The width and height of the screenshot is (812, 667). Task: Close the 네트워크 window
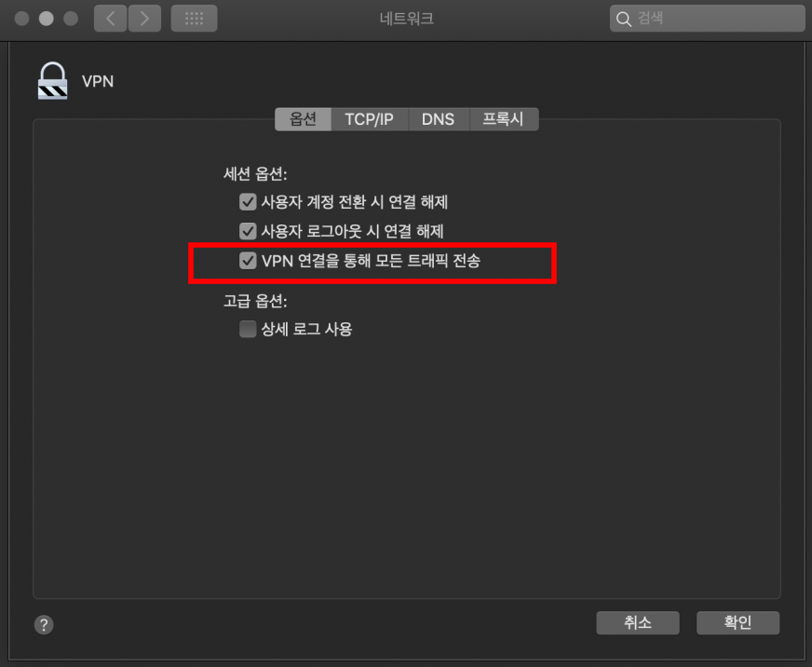pos(21,19)
